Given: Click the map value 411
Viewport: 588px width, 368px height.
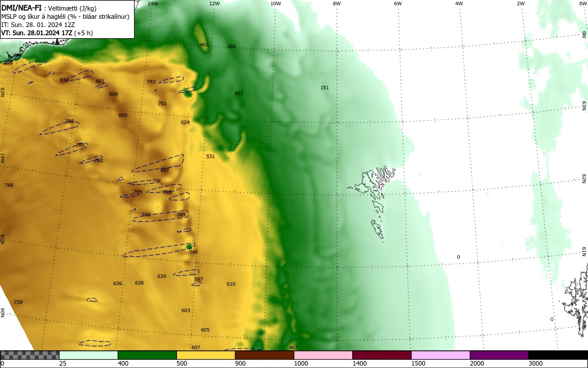Looking at the screenshot, I should (x=239, y=93).
